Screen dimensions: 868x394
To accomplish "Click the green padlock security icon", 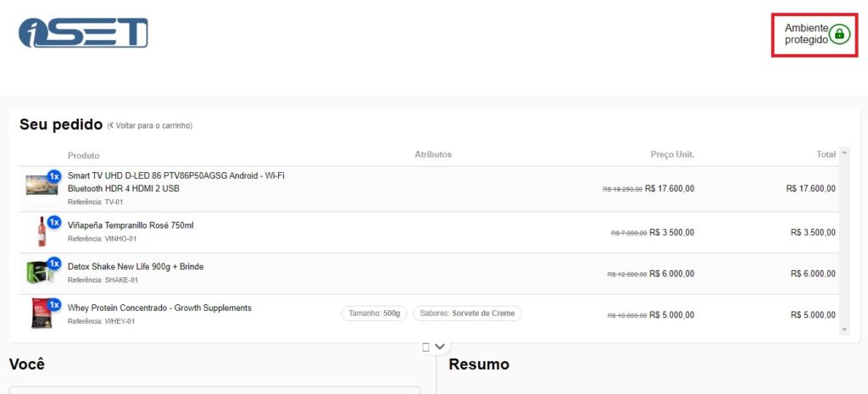I will pyautogui.click(x=838, y=34).
